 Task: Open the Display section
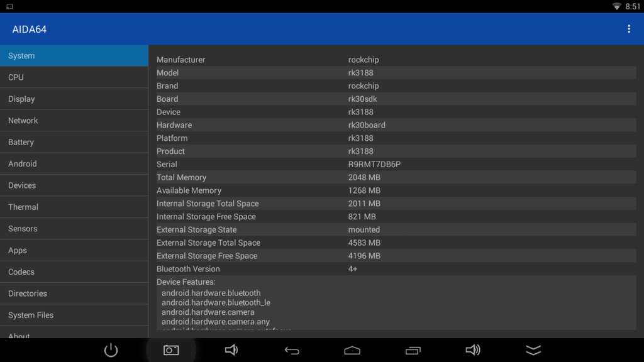74,99
